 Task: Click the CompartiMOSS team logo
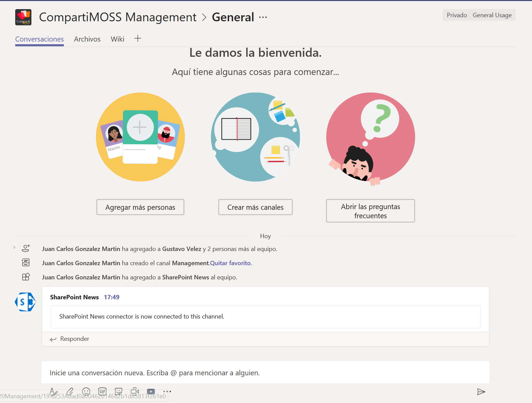pos(23,17)
